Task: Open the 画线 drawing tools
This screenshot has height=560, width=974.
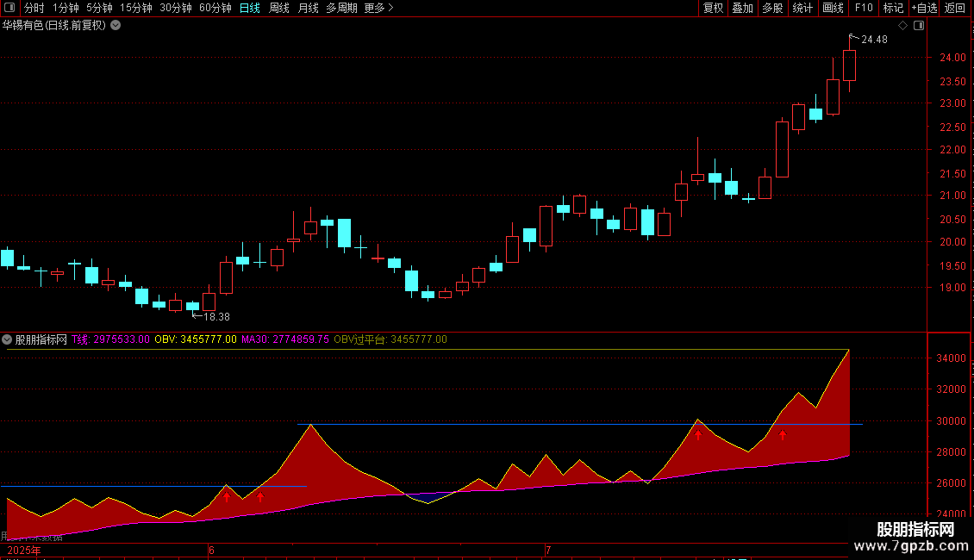Action: [833, 8]
